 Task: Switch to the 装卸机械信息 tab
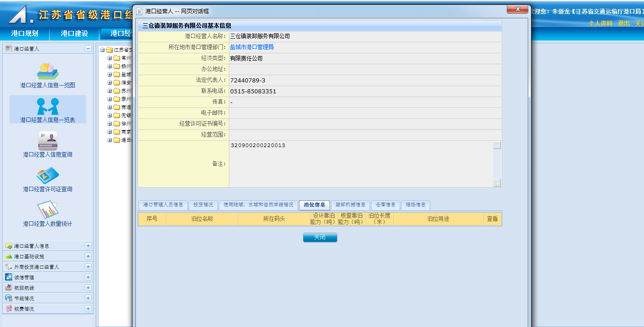350,205
